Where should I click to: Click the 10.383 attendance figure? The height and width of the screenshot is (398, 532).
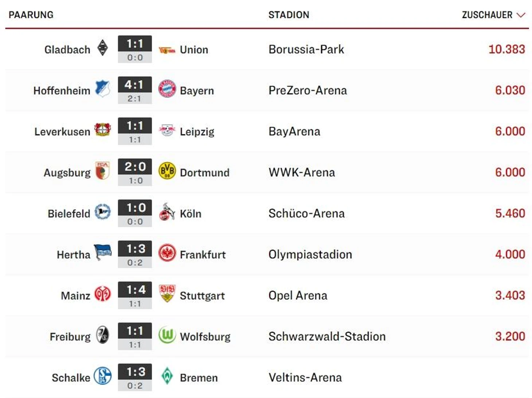(x=506, y=49)
